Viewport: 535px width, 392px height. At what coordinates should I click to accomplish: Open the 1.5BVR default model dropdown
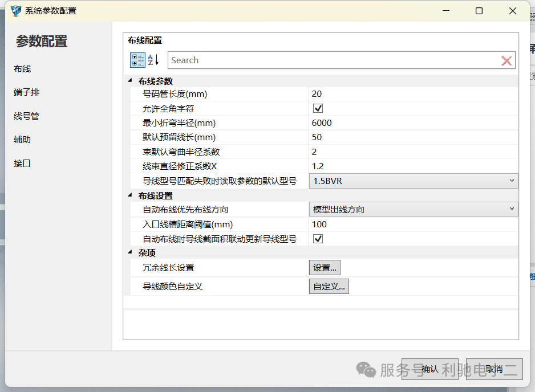pyautogui.click(x=413, y=181)
